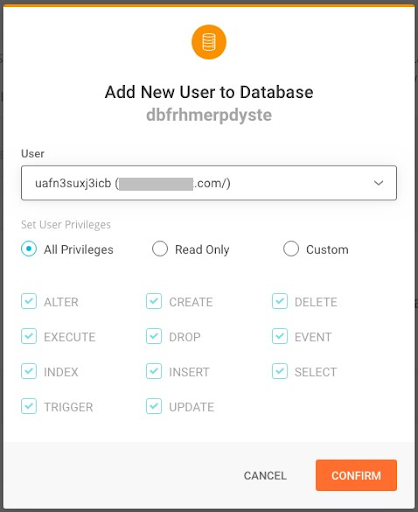
Task: Toggle the DELETE privilege checkbox
Action: [279, 301]
